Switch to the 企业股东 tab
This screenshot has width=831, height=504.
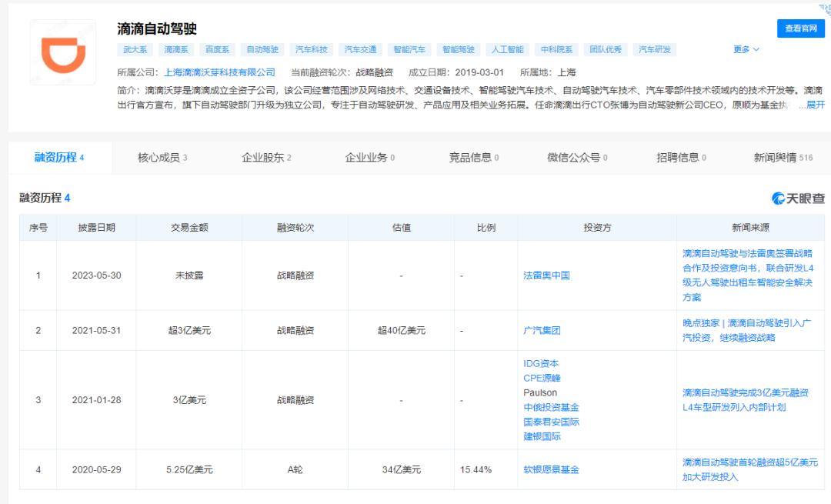pyautogui.click(x=266, y=158)
